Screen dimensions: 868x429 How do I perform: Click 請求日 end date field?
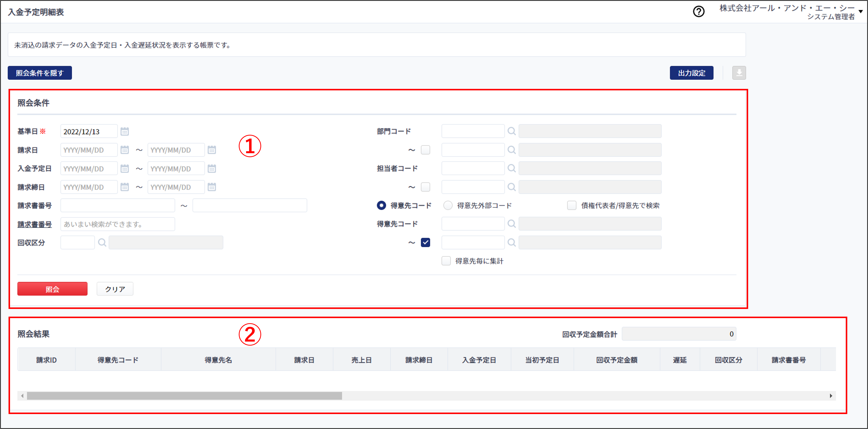click(176, 150)
